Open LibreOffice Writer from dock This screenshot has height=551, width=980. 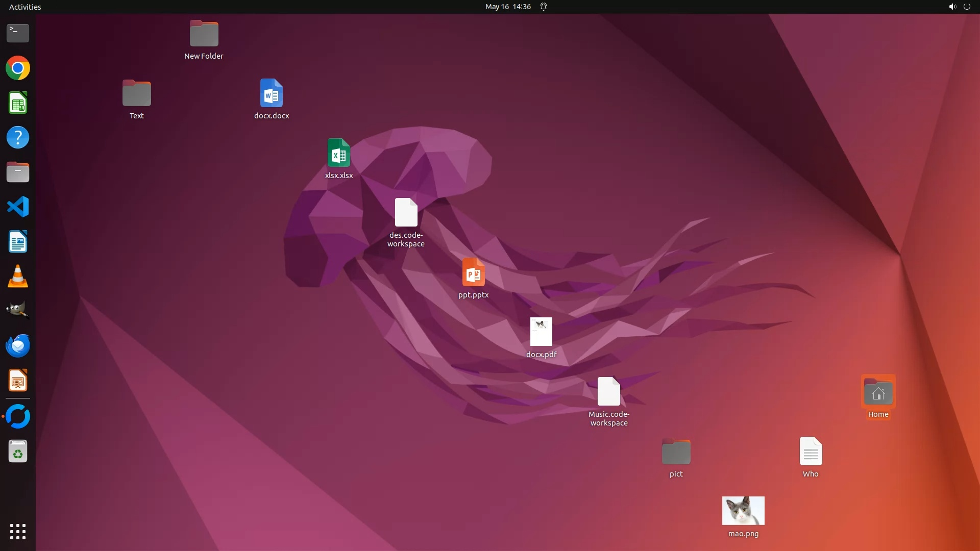18,241
